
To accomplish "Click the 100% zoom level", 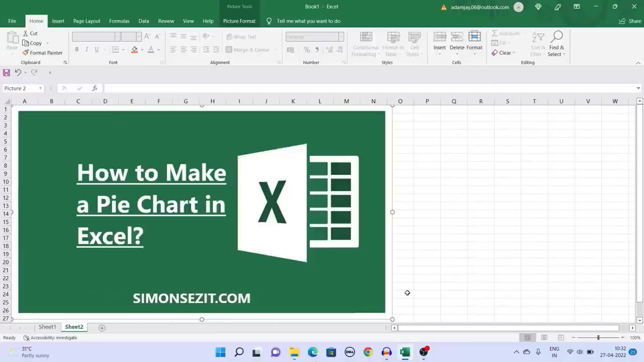I will point(635,338).
